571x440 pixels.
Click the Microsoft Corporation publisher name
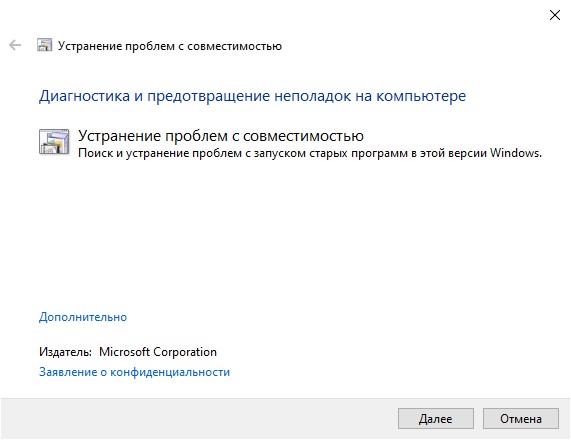click(x=158, y=352)
